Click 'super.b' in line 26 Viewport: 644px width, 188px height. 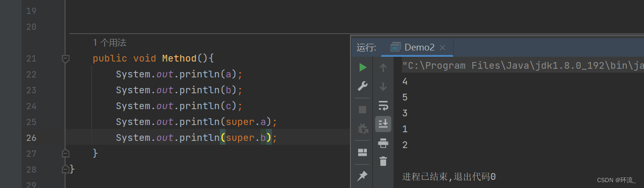coord(246,138)
